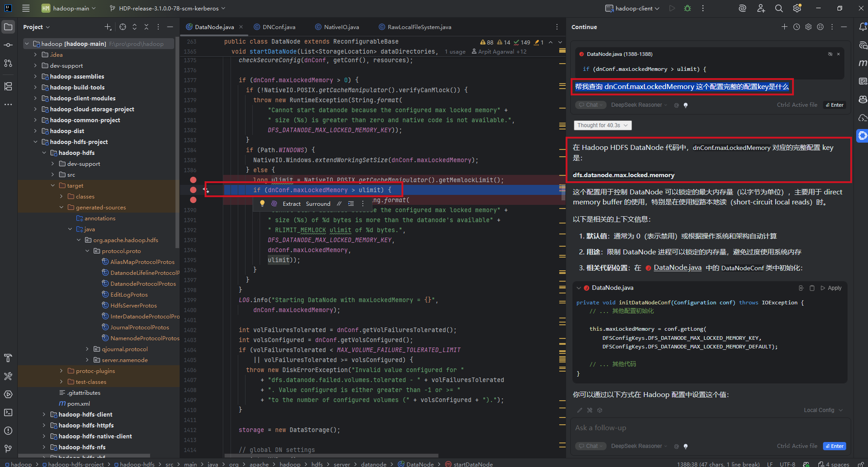Click the lightbulb intention action icon
The image size is (868, 467).
262,204
